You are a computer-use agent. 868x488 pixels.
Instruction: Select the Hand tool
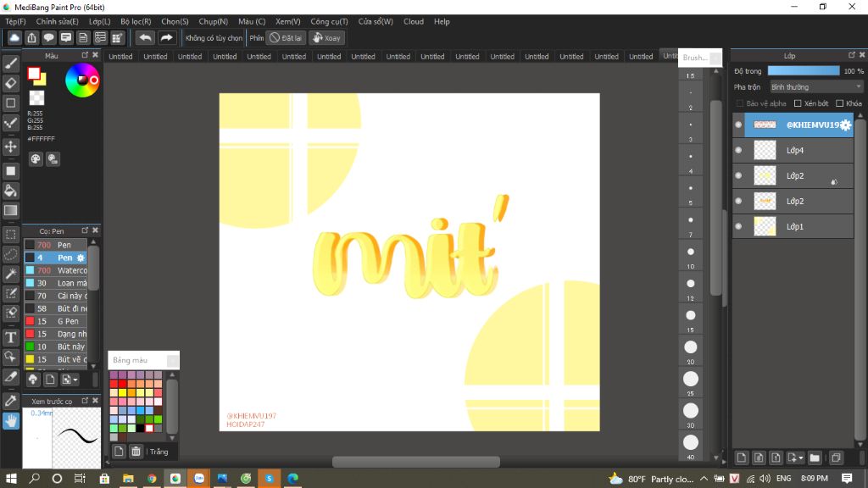[10, 421]
